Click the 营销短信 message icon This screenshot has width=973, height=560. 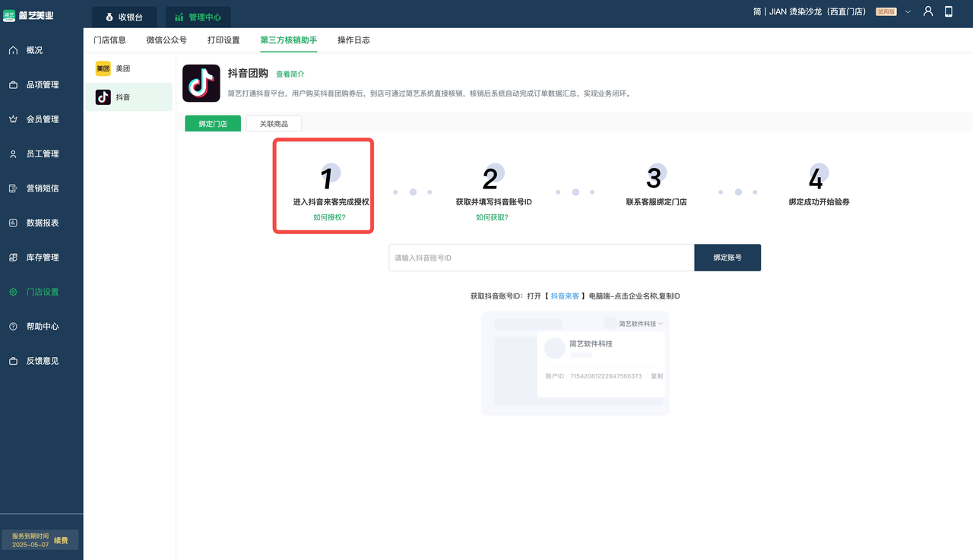point(13,188)
